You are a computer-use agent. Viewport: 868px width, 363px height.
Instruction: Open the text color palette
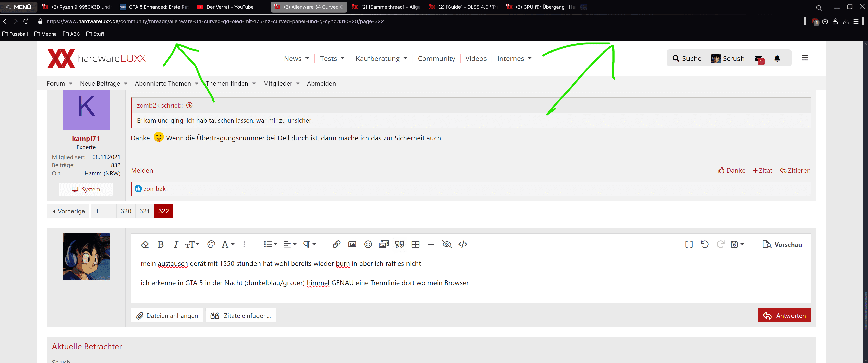[x=211, y=244]
